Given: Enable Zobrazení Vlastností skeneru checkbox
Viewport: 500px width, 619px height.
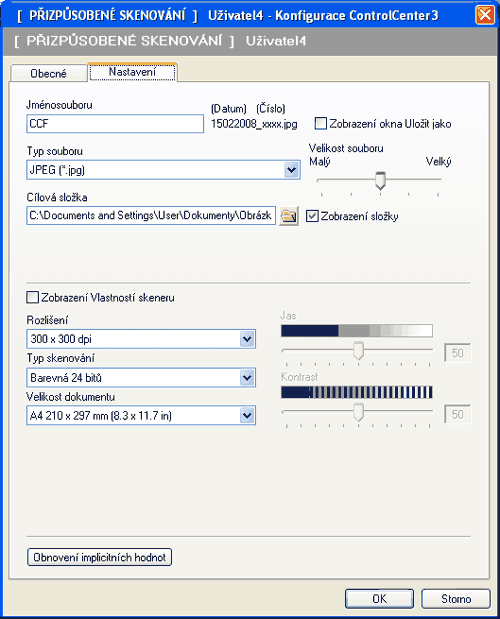Looking at the screenshot, I should click(x=32, y=297).
